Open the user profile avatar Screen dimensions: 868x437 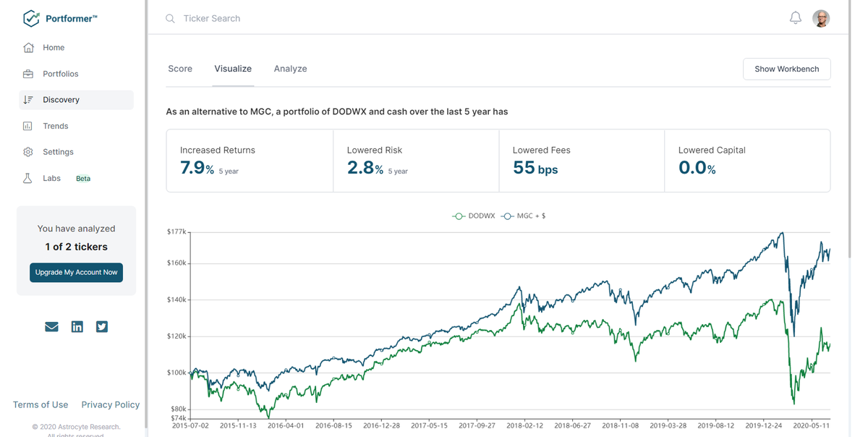pos(821,18)
